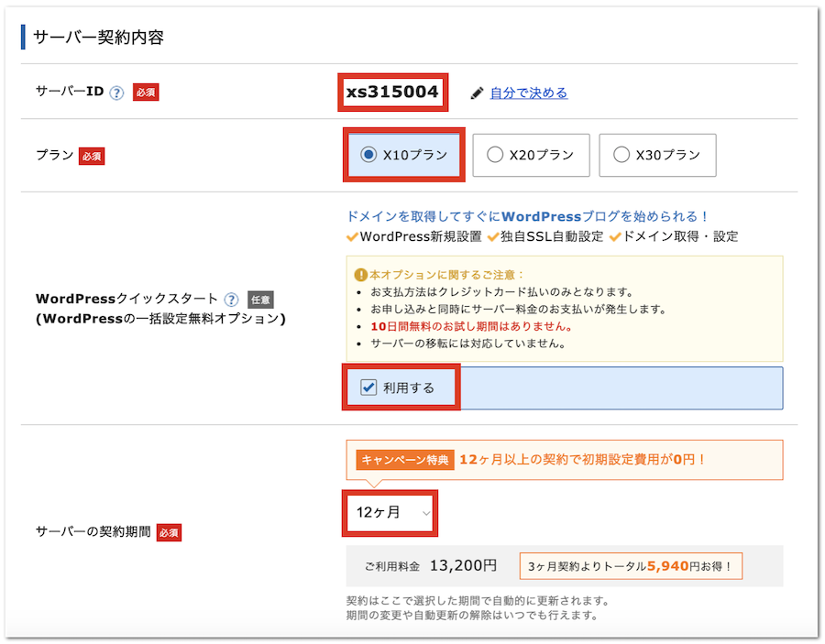Click the red 必須 badge beside サーバーID
Image resolution: width=825 pixels, height=644 pixels.
click(x=146, y=93)
